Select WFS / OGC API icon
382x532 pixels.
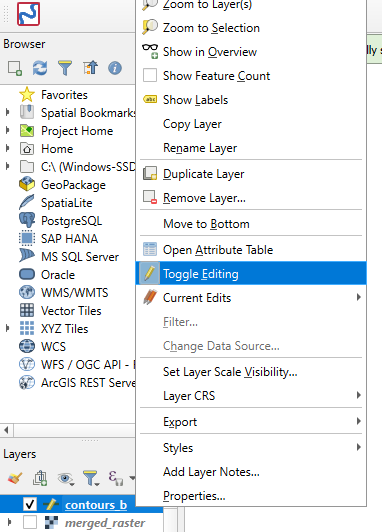[27, 364]
